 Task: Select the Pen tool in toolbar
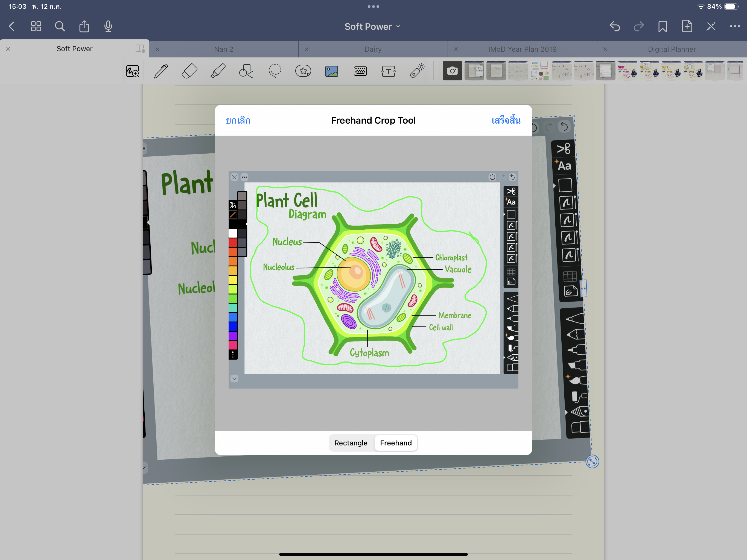coord(161,71)
